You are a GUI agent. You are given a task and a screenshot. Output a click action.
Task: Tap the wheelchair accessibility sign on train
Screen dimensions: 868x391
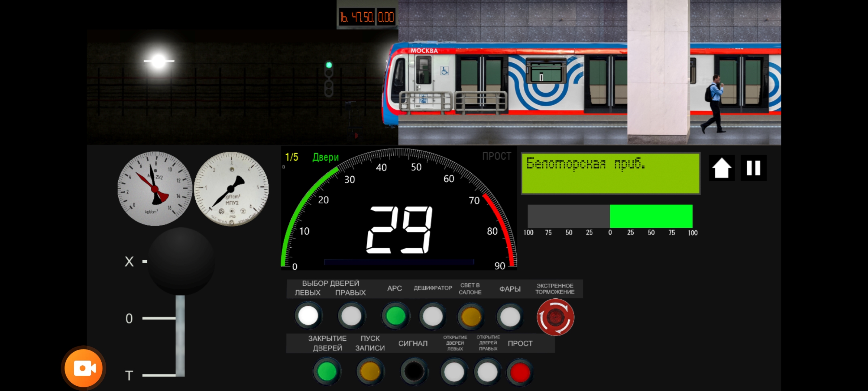click(x=444, y=71)
